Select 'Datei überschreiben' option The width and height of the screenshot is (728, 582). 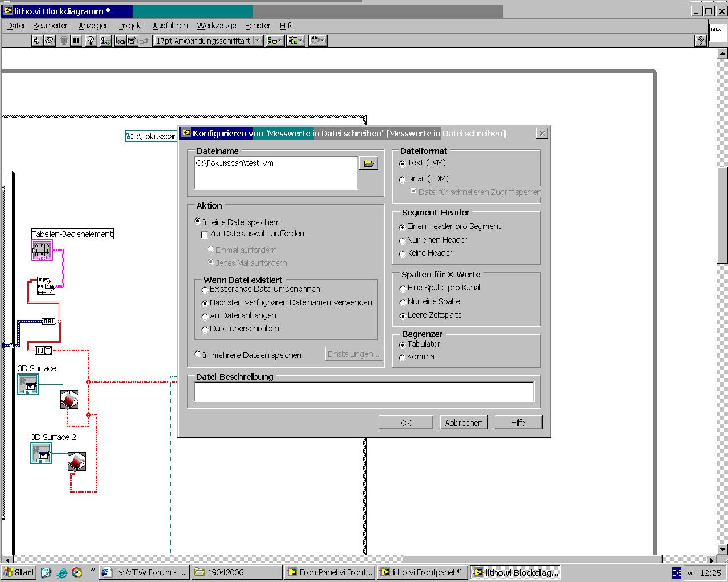[x=241, y=329]
